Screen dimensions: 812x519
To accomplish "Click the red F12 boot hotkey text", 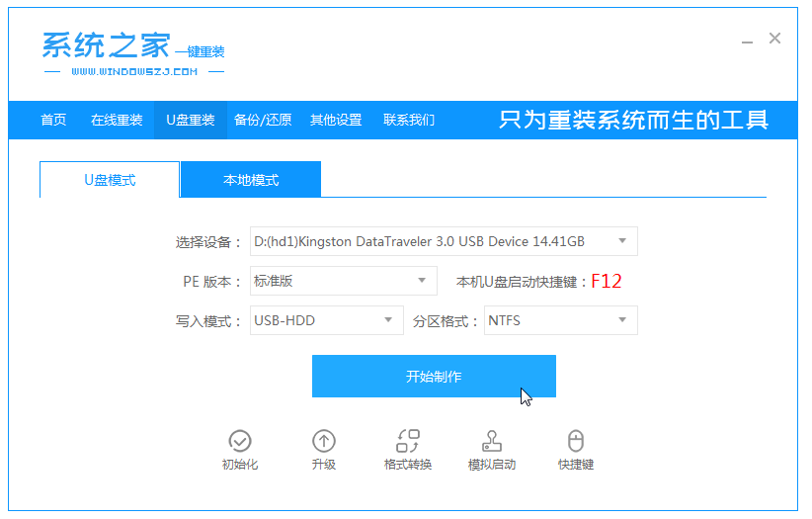I will 606,282.
